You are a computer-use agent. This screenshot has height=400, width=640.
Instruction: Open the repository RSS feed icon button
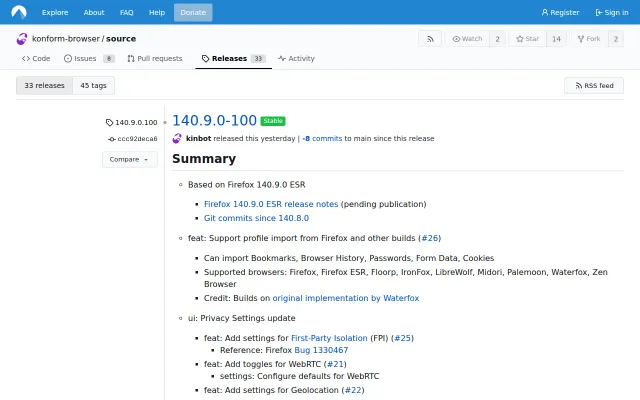point(430,39)
